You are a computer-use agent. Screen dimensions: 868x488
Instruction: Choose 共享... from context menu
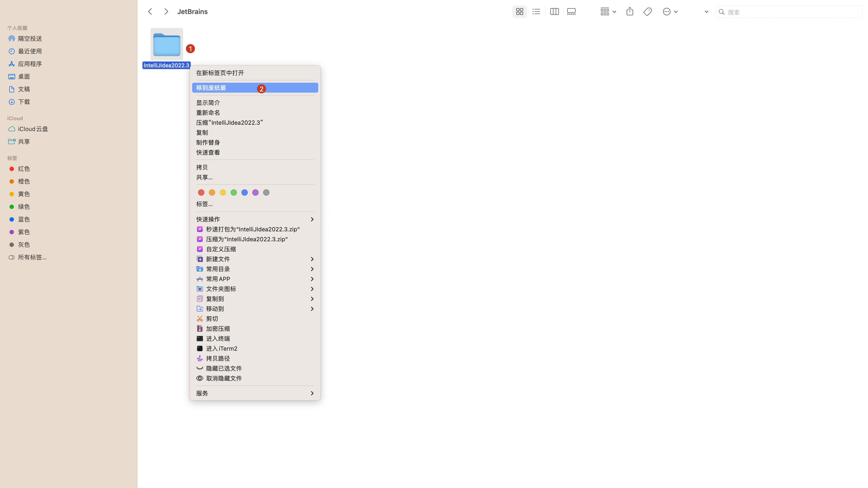click(x=255, y=178)
